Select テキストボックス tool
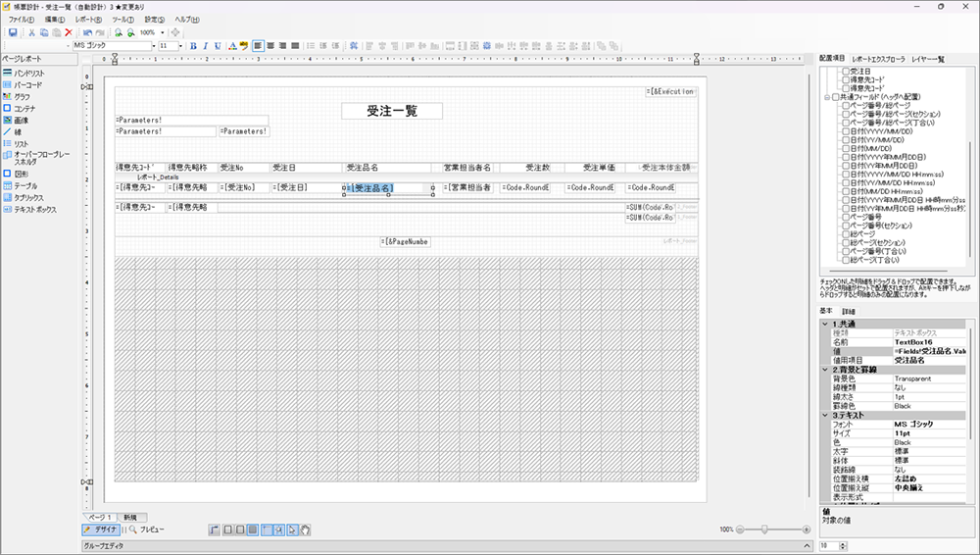980x555 pixels. coord(29,210)
